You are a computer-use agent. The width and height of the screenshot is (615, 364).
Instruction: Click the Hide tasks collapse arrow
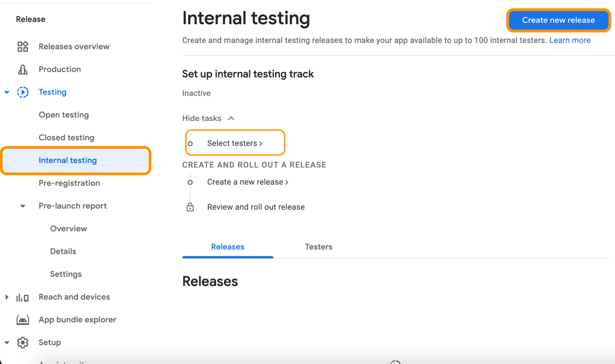coord(231,118)
